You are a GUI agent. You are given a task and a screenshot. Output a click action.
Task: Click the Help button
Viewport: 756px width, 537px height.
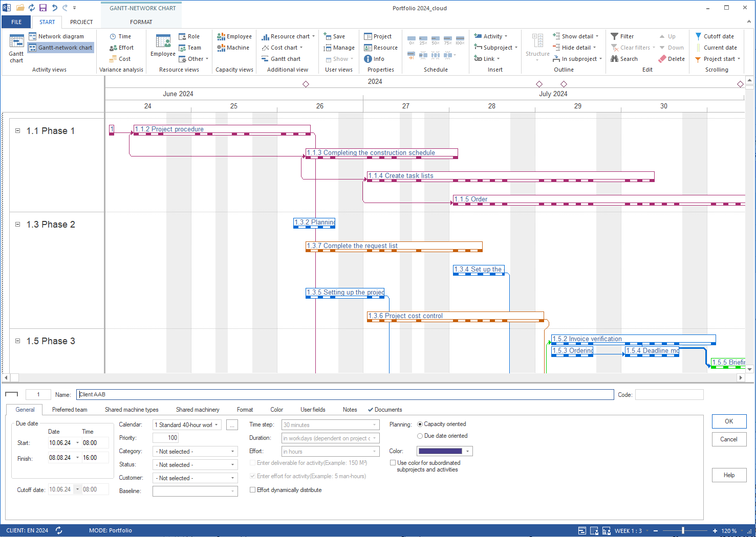coord(729,475)
